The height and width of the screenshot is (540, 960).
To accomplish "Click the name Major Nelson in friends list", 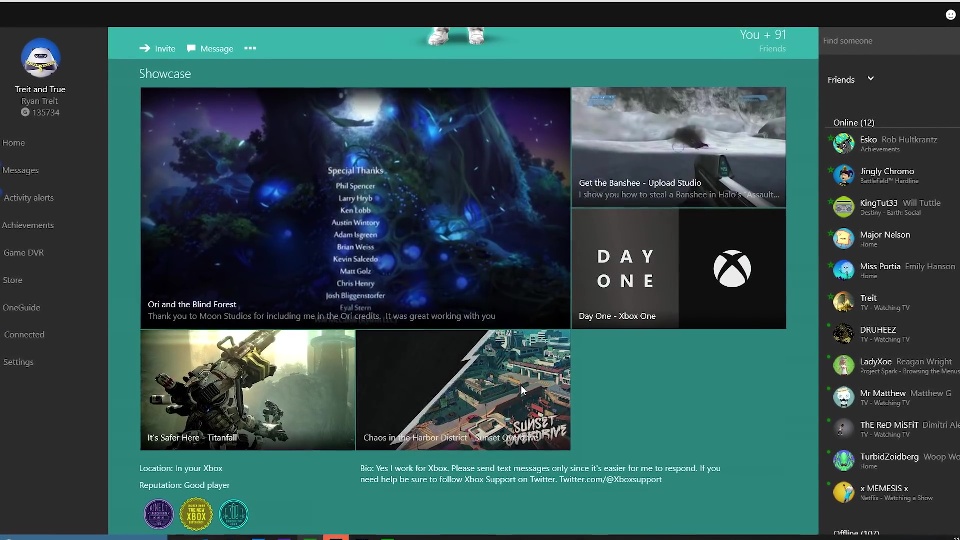I will [x=885, y=234].
